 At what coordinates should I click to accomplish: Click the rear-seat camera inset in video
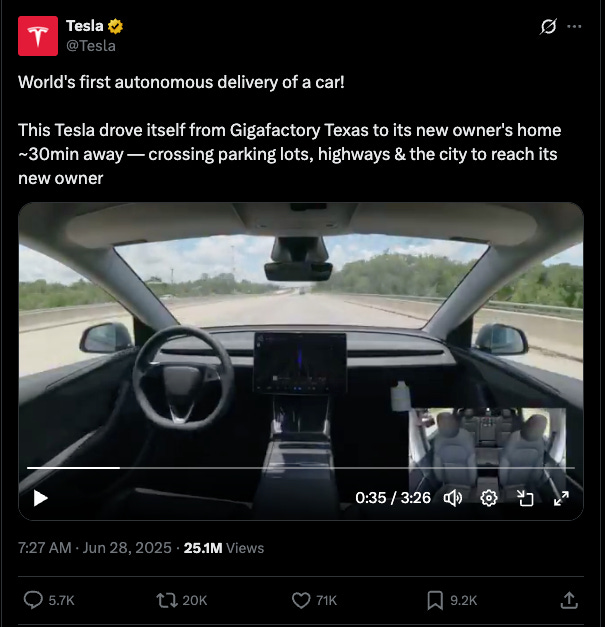[487, 452]
